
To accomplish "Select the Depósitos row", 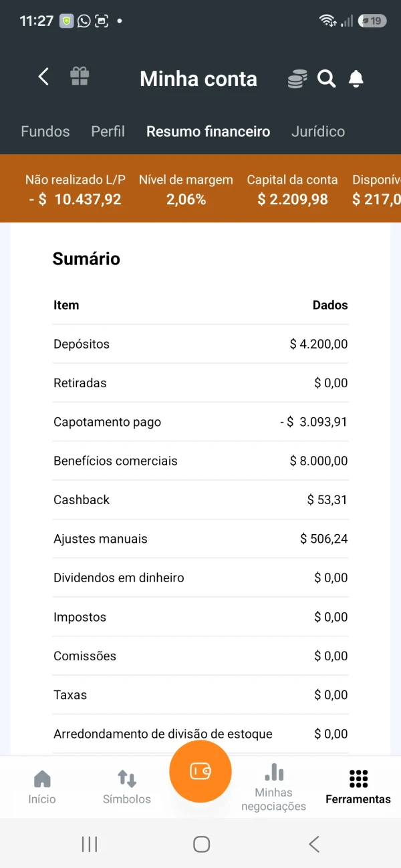I will pyautogui.click(x=200, y=345).
